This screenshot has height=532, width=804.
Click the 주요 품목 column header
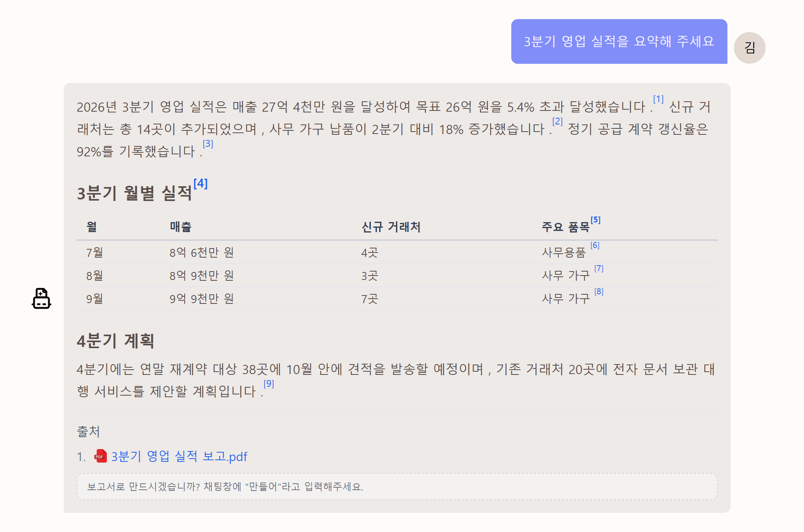point(566,227)
